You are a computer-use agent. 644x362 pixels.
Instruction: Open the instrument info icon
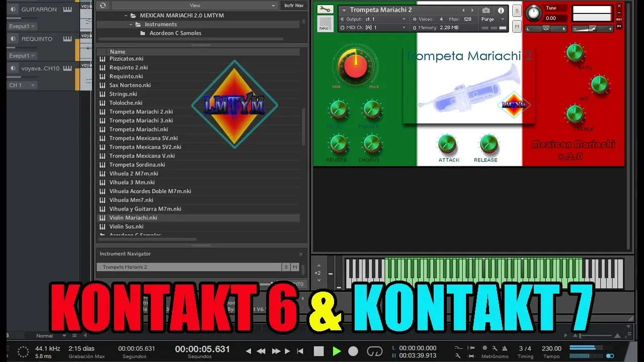(501, 10)
